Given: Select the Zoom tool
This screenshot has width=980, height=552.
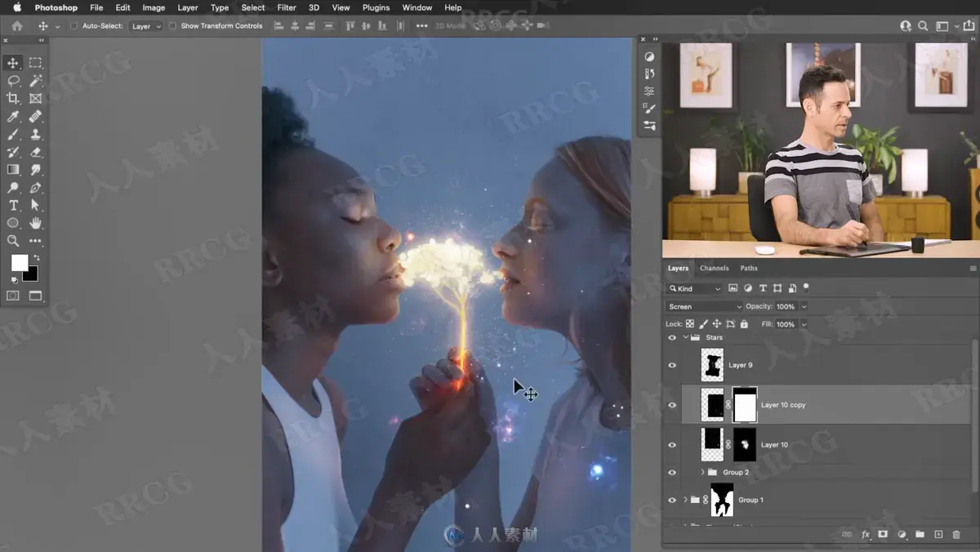Looking at the screenshot, I should pyautogui.click(x=13, y=241).
